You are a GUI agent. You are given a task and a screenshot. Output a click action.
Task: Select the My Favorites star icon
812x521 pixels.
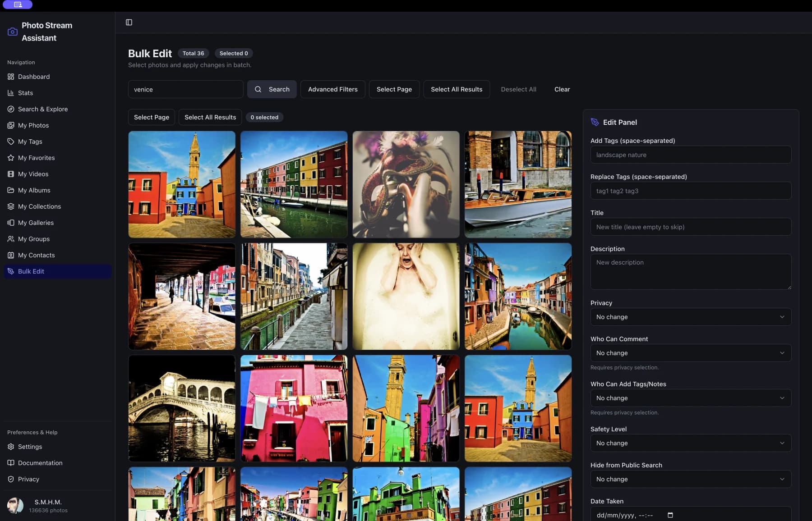(11, 158)
